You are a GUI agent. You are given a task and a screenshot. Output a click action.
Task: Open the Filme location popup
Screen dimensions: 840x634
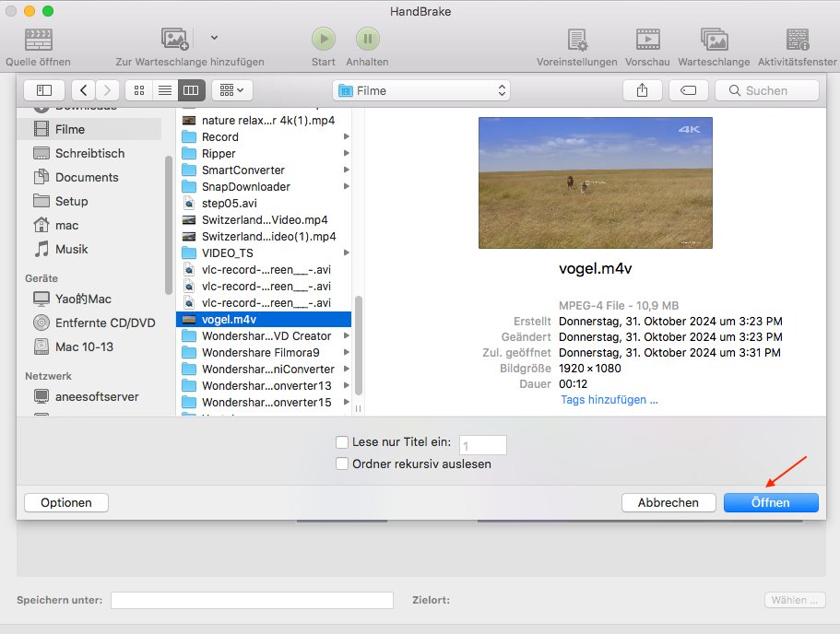click(421, 90)
